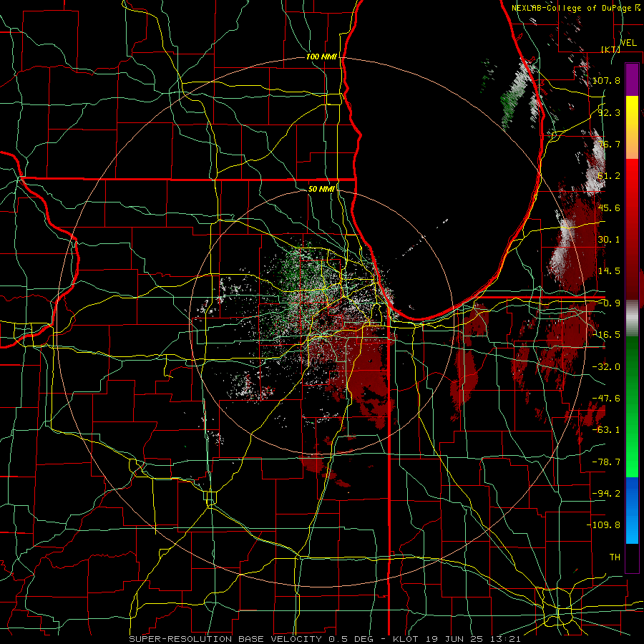Click the [KT] units label
Screen dimensions: 644x644
(610, 49)
